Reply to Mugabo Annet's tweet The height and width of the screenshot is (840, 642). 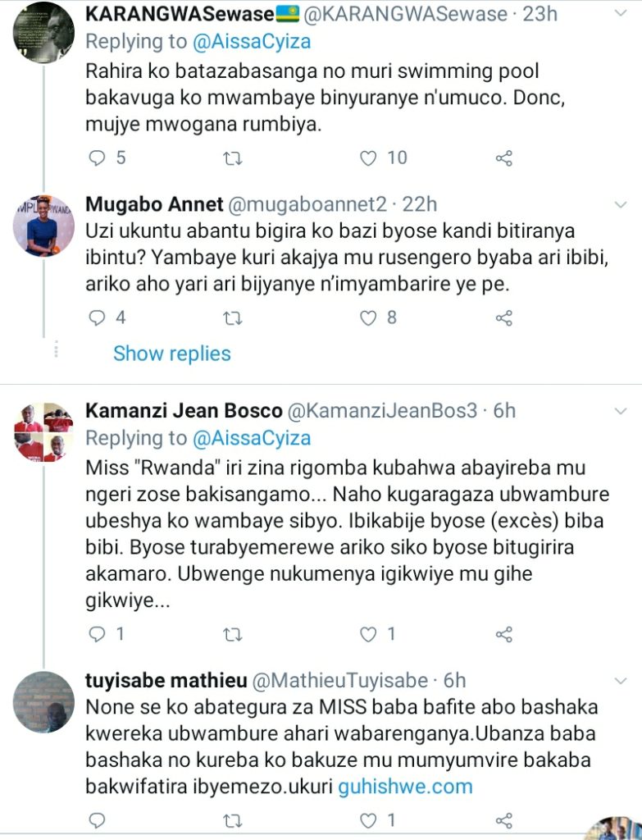[98, 317]
